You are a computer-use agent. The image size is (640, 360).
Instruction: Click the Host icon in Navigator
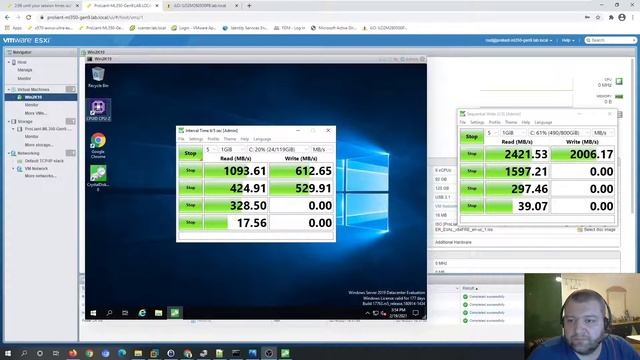pos(14,62)
